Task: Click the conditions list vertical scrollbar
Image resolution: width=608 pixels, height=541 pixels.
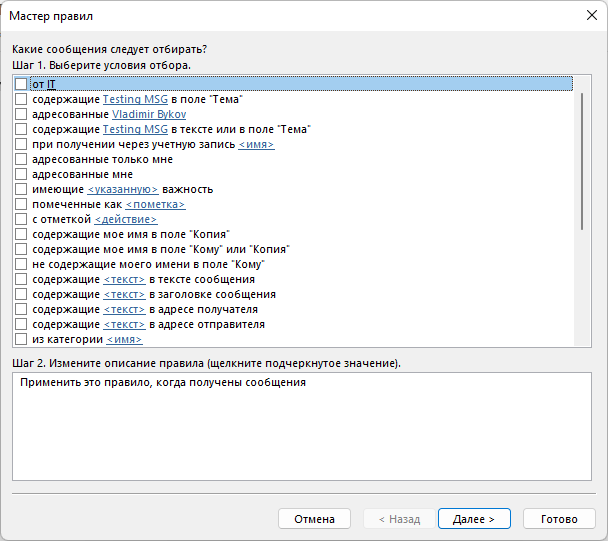Action: [x=583, y=160]
